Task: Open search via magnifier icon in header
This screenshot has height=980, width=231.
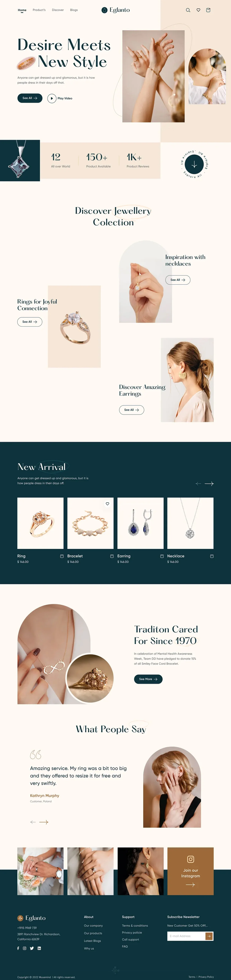Action: [x=188, y=10]
